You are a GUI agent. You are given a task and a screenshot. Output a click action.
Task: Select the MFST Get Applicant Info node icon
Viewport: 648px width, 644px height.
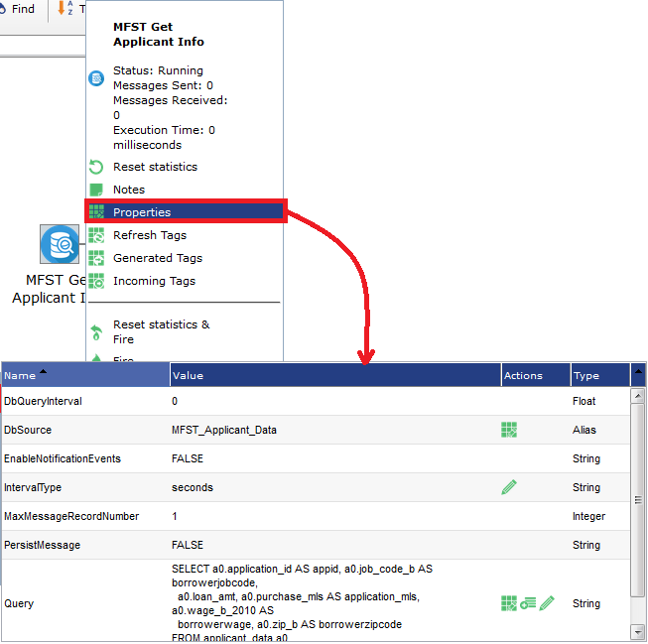tap(60, 244)
